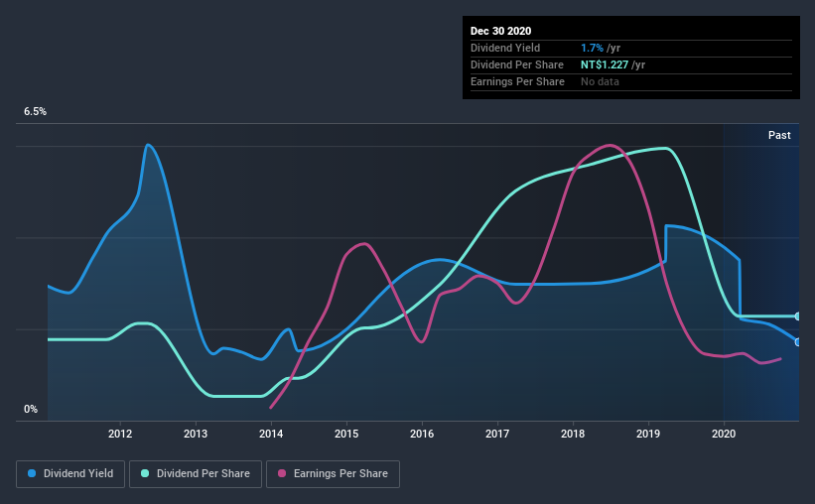Click the 2012 x-axis label
The height and width of the screenshot is (504, 815).
tap(120, 434)
